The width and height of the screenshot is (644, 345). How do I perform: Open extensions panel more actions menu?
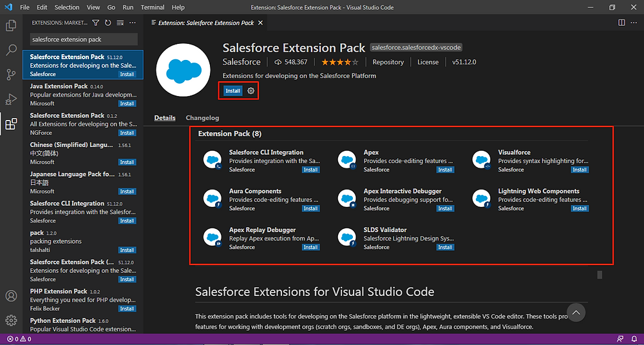pos(132,23)
